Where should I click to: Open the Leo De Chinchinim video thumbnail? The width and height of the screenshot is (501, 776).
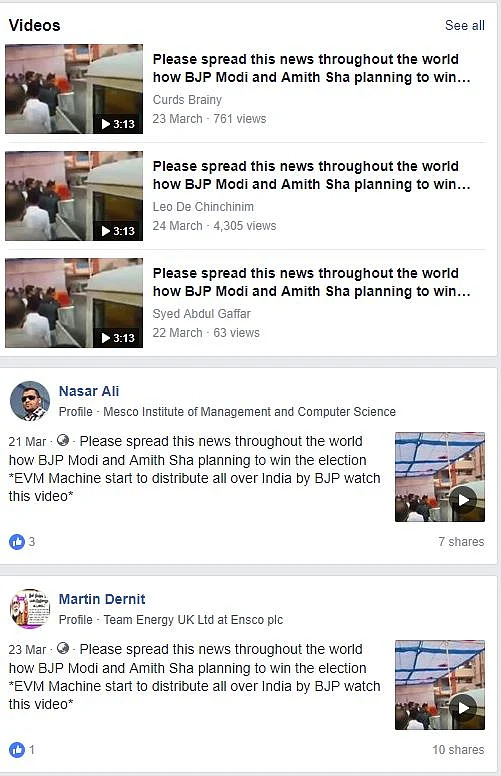(x=74, y=196)
